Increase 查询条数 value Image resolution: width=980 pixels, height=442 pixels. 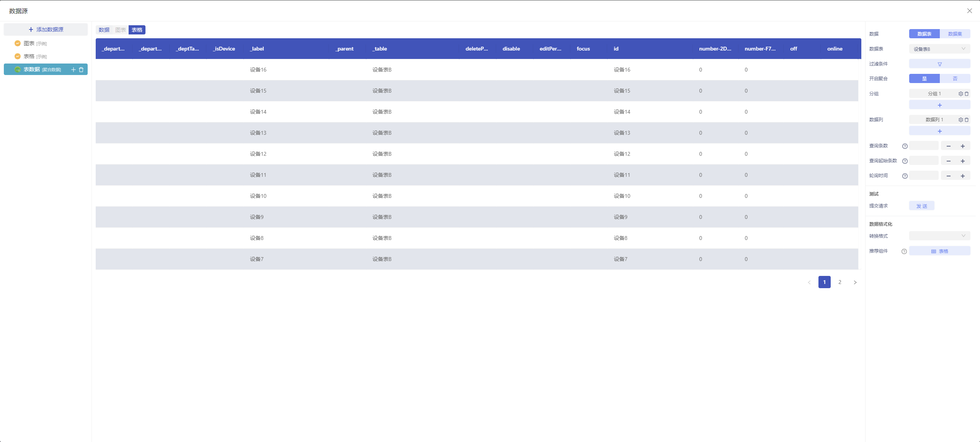tap(963, 146)
